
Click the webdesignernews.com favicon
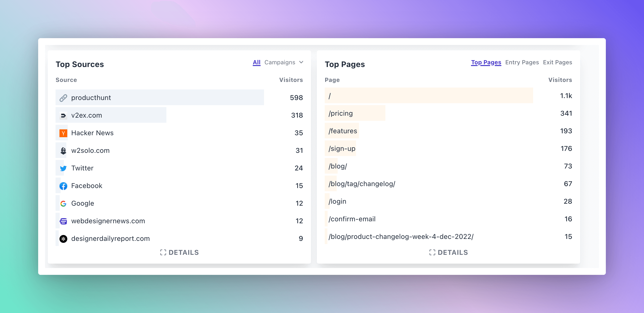[63, 221]
